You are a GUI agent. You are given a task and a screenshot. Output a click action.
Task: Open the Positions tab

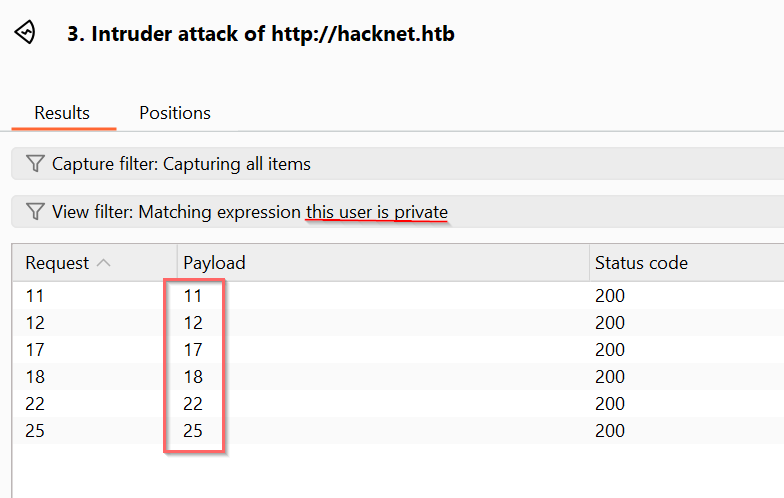175,113
